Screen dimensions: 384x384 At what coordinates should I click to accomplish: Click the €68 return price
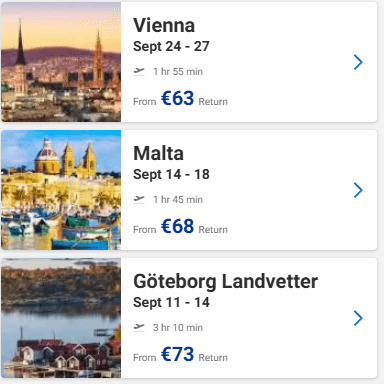click(x=177, y=226)
